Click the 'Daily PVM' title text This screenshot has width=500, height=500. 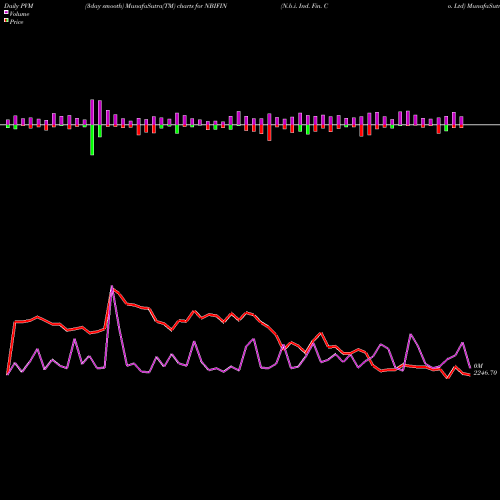(x=19, y=6)
